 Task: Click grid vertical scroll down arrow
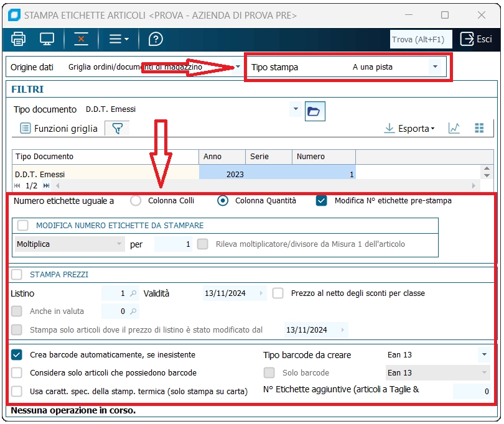tap(487, 175)
